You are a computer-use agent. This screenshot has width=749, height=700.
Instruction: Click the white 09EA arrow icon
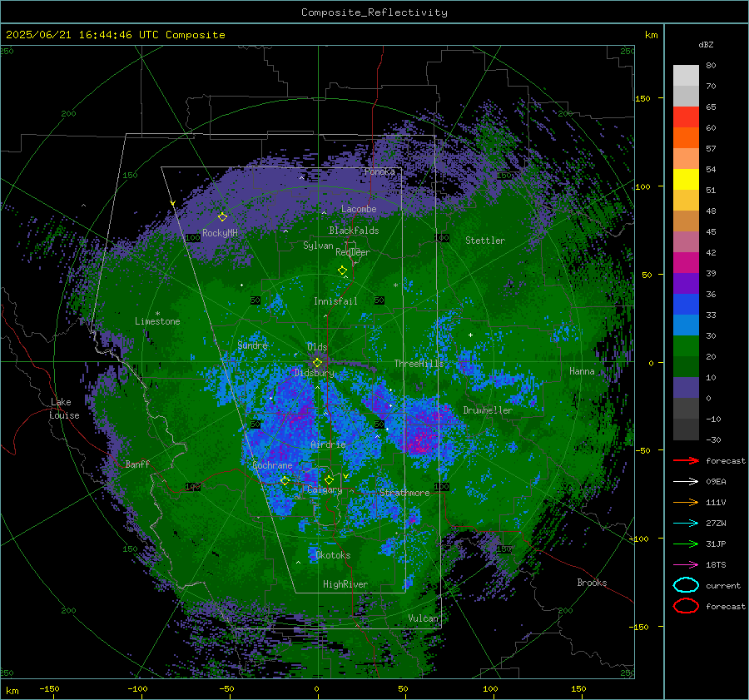pyautogui.click(x=686, y=481)
